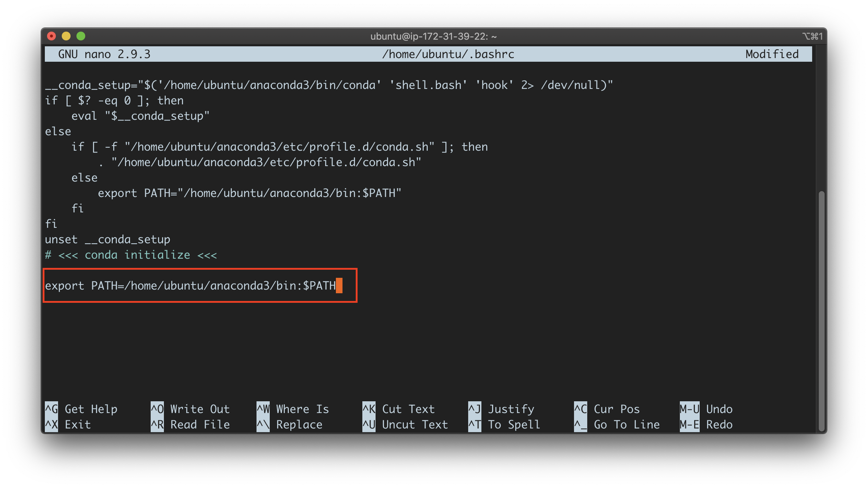Click the Modified status indicator
This screenshot has height=488, width=868.
772,54
